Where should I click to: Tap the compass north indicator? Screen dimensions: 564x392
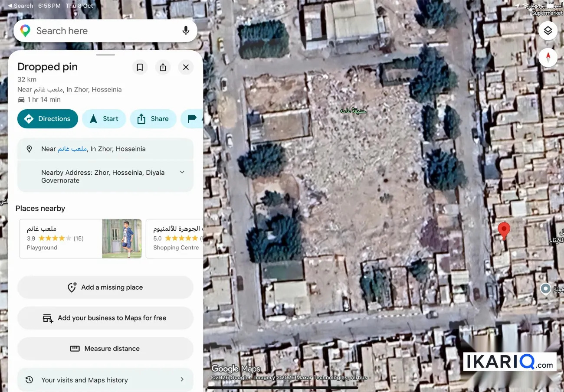tap(548, 57)
